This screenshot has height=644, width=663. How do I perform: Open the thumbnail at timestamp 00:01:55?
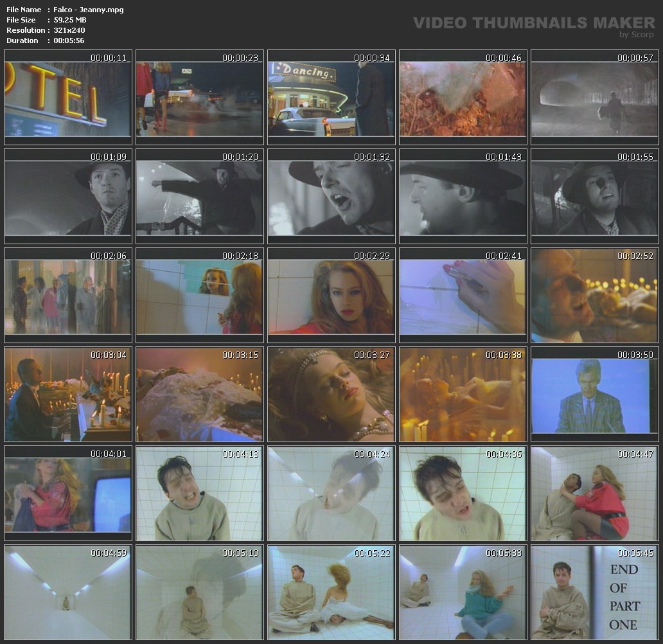(595, 196)
